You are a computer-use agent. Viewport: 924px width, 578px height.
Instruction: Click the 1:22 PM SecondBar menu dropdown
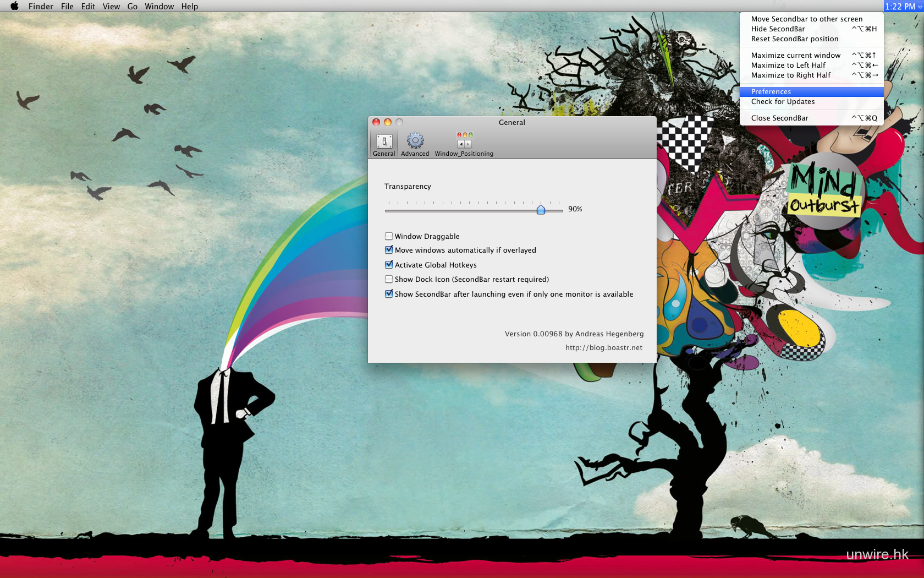click(x=903, y=6)
